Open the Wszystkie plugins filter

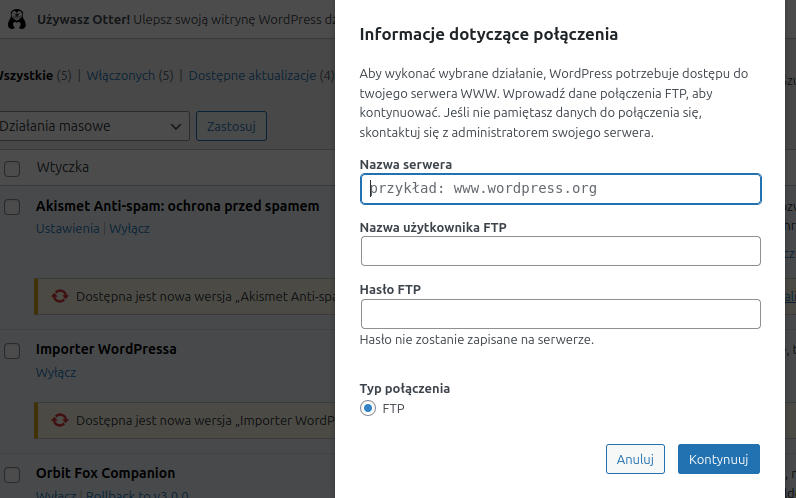coord(24,75)
